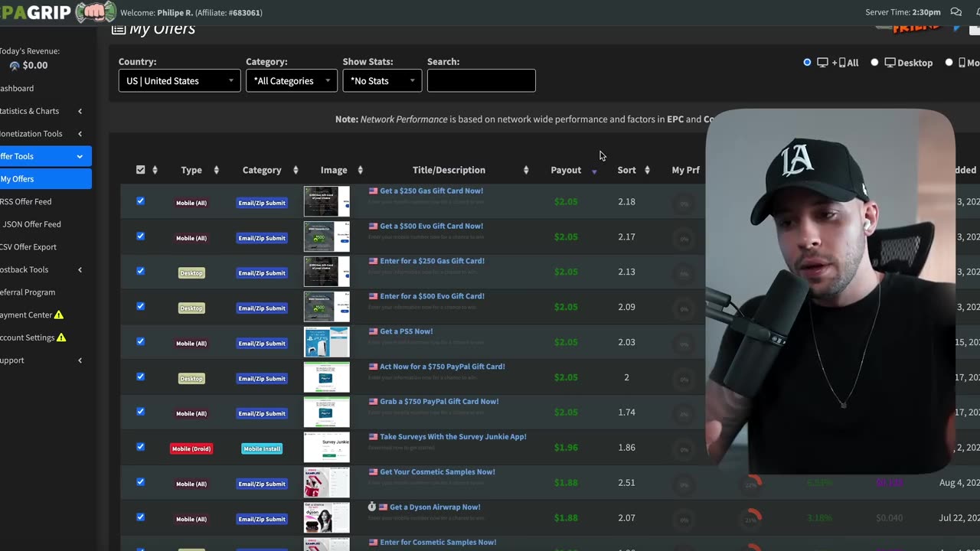Click the sort arrows on Type column
Viewport: 980px width, 551px height.
tap(216, 170)
